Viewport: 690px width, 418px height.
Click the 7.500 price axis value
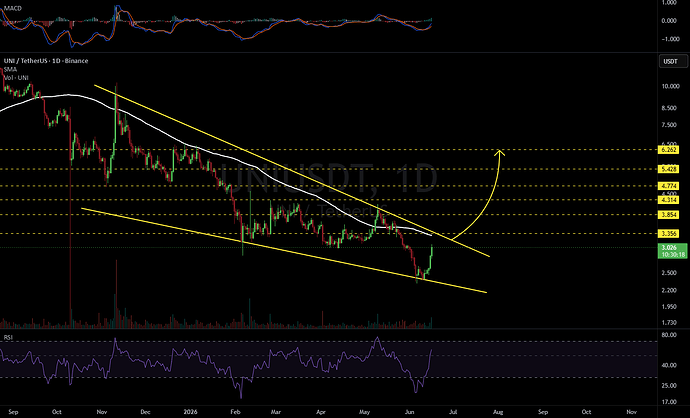point(670,125)
